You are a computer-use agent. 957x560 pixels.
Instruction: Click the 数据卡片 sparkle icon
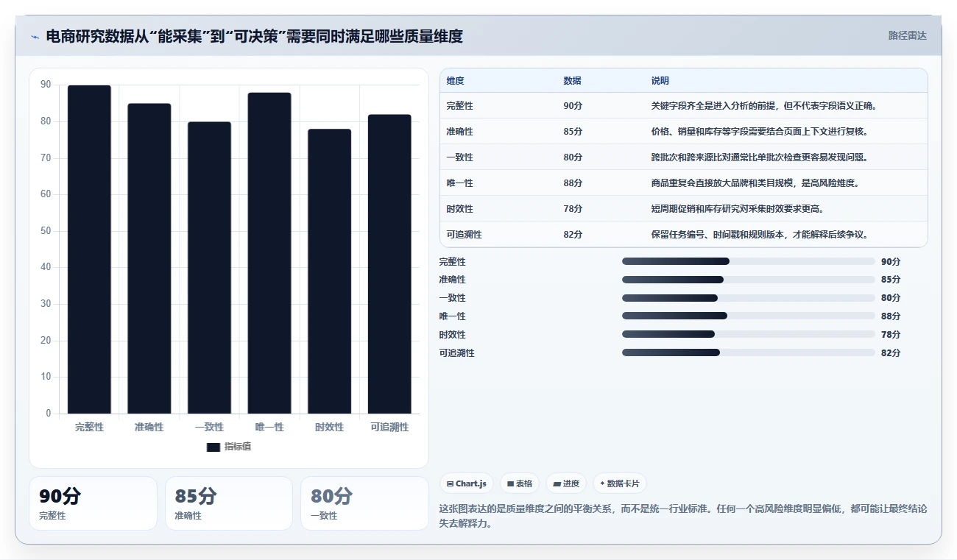point(603,483)
